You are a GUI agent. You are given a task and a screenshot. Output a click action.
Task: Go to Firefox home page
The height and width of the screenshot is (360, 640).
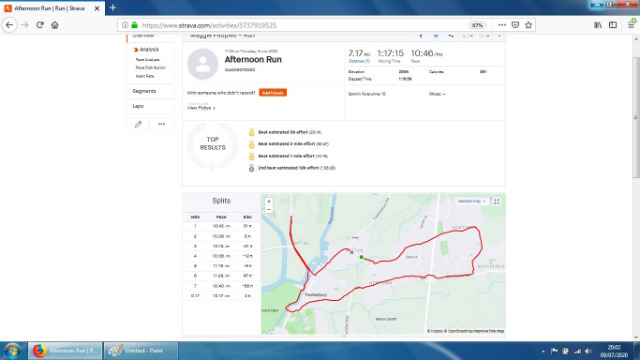click(x=55, y=25)
